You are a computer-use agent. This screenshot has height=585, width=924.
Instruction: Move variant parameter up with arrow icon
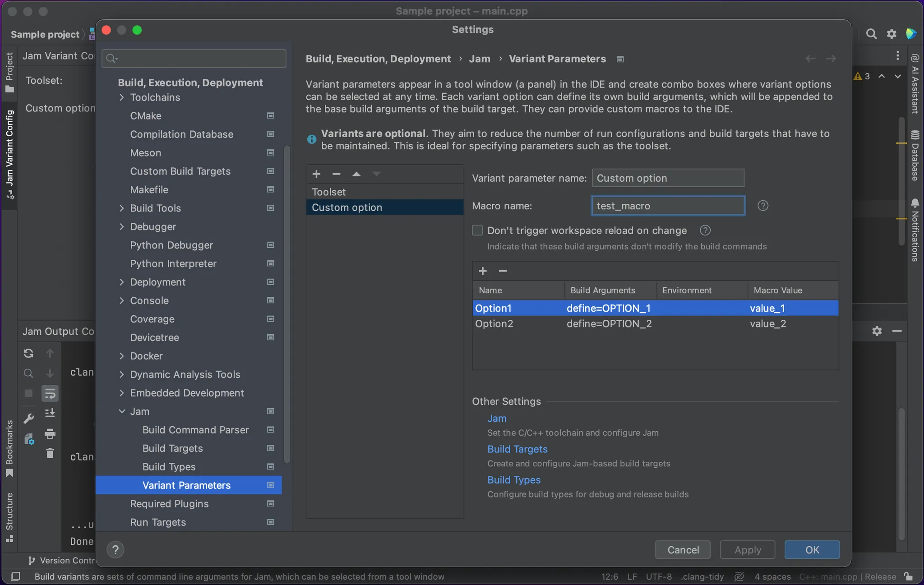point(356,174)
